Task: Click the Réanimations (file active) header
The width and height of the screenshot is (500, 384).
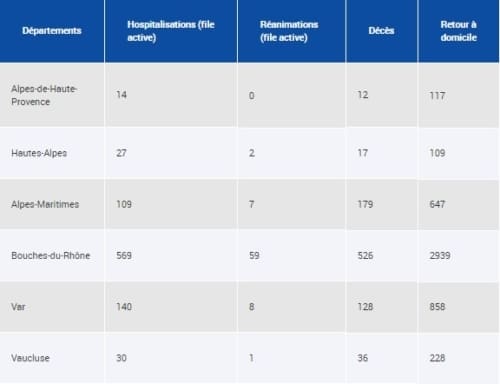Action: click(x=289, y=31)
